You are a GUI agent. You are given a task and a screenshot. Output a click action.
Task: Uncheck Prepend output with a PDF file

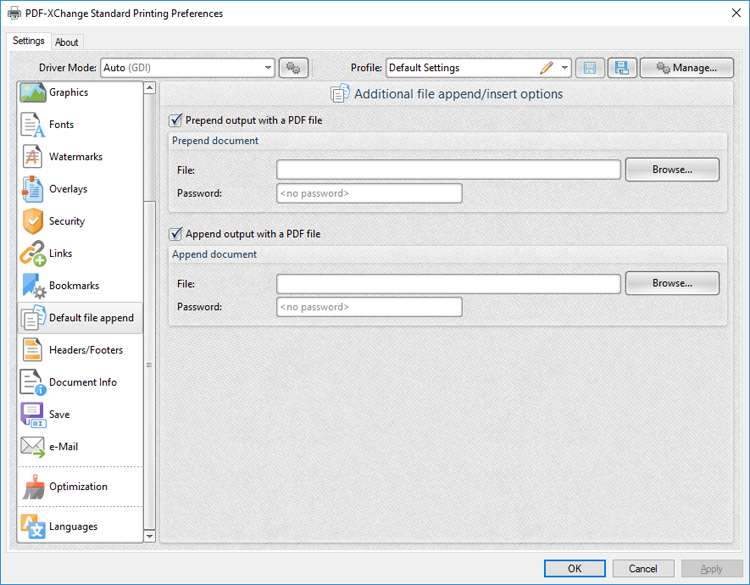(176, 120)
